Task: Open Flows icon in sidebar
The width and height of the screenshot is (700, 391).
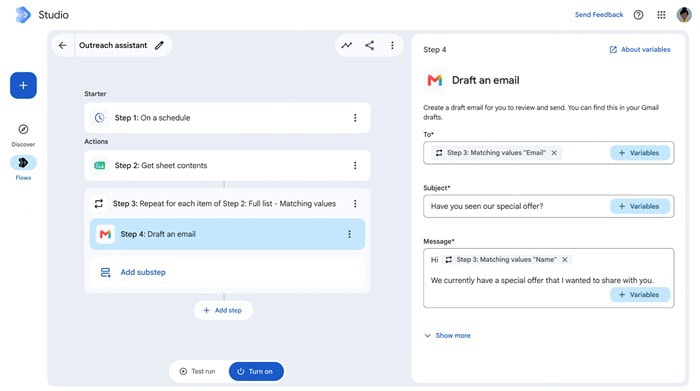Action: point(23,163)
